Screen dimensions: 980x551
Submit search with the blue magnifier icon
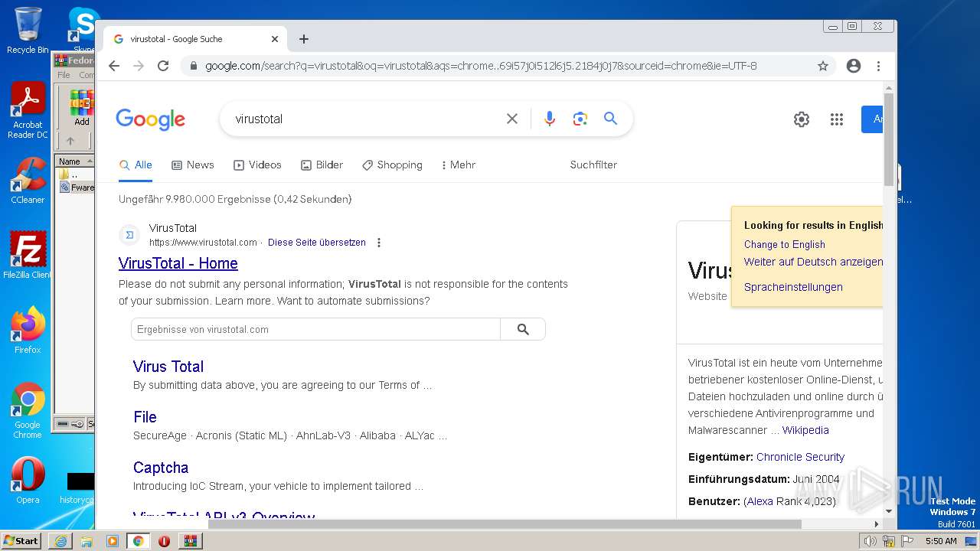pyautogui.click(x=610, y=119)
